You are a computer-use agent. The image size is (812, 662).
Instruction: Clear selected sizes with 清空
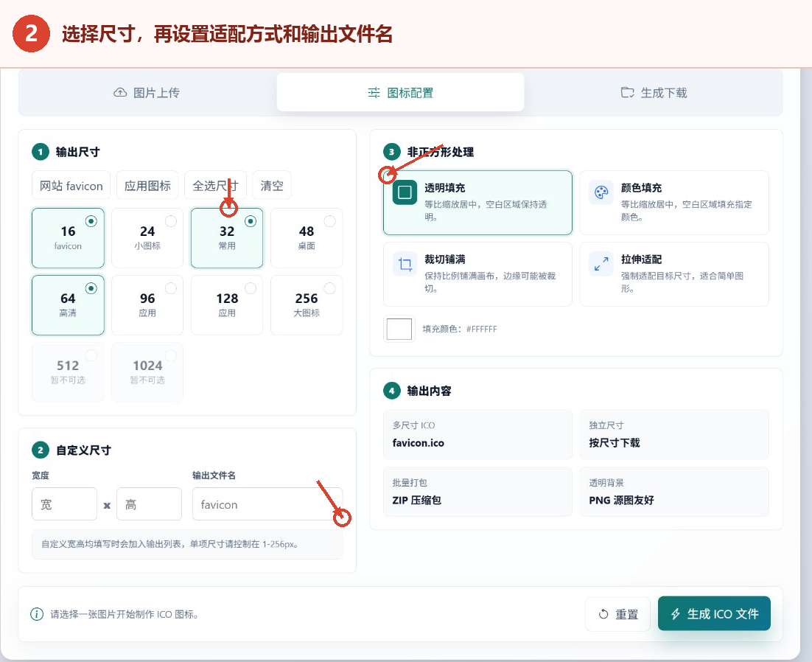coord(272,186)
